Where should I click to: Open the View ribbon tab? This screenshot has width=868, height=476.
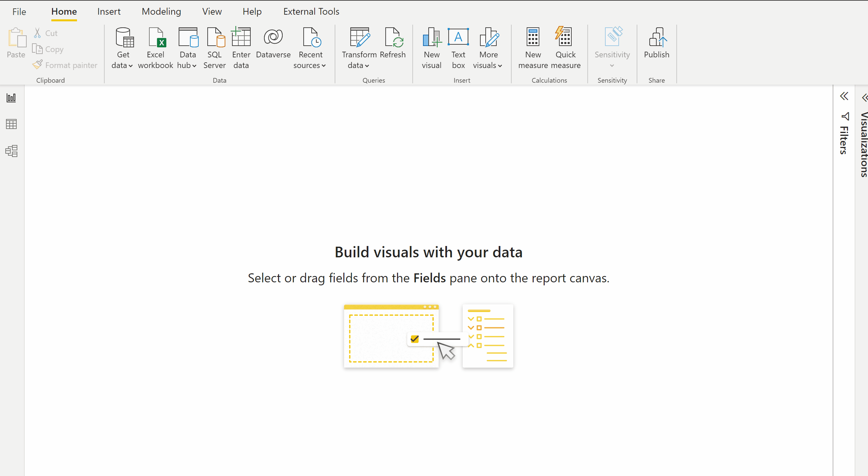212,12
